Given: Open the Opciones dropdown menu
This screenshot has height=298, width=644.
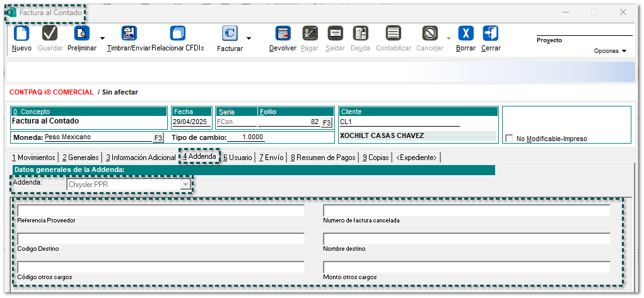Looking at the screenshot, I should (611, 51).
